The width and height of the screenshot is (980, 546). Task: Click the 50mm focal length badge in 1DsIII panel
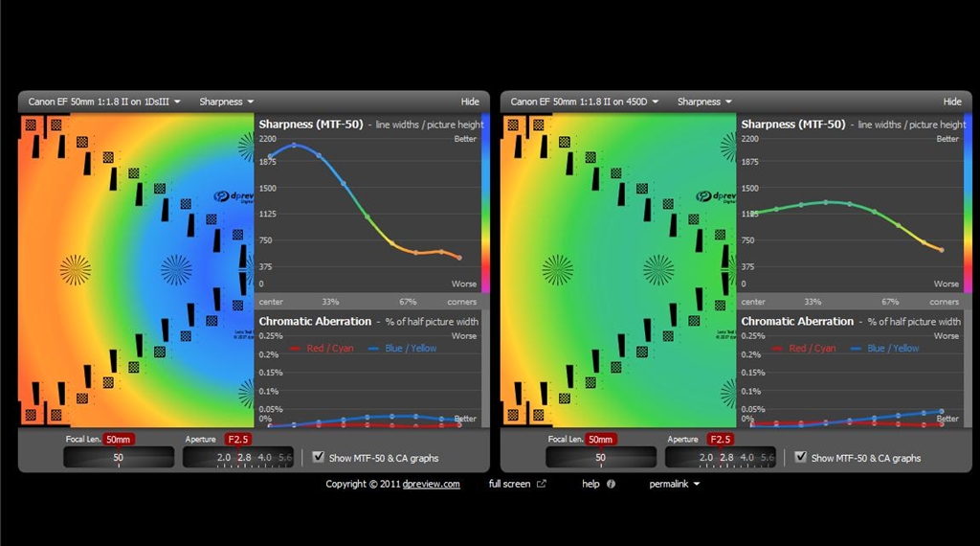pyautogui.click(x=118, y=439)
